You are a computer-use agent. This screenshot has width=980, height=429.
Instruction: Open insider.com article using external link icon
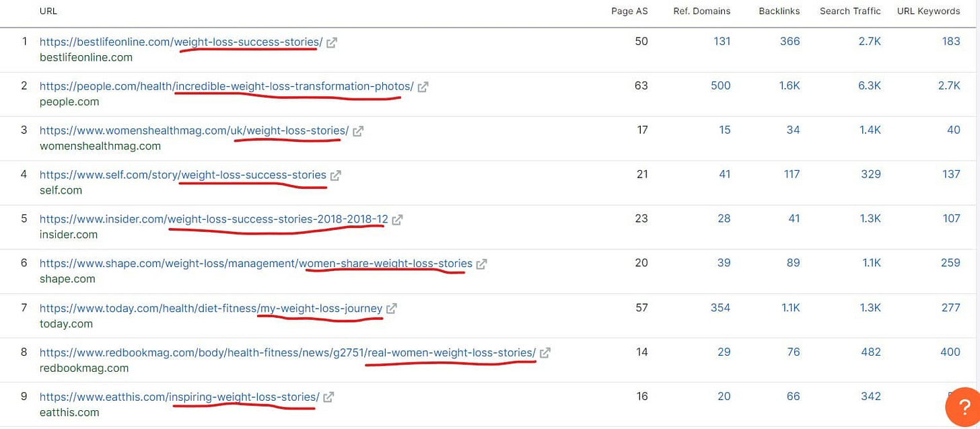[397, 219]
